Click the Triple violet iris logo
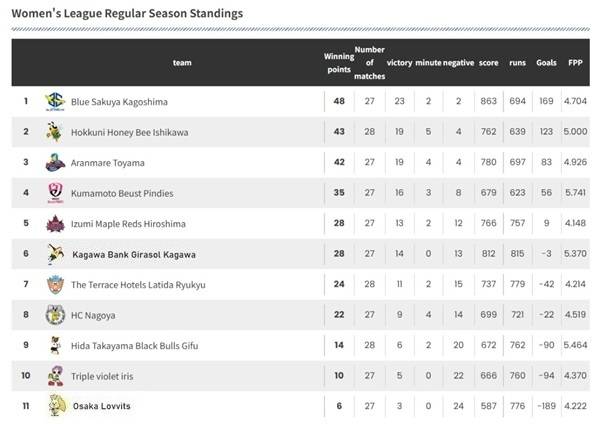This screenshot has height=424, width=600. pyautogui.click(x=54, y=376)
